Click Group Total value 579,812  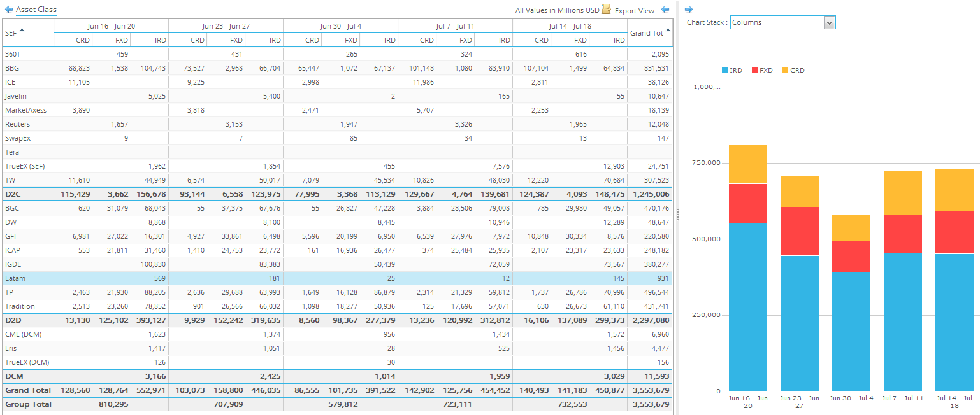tap(343, 404)
